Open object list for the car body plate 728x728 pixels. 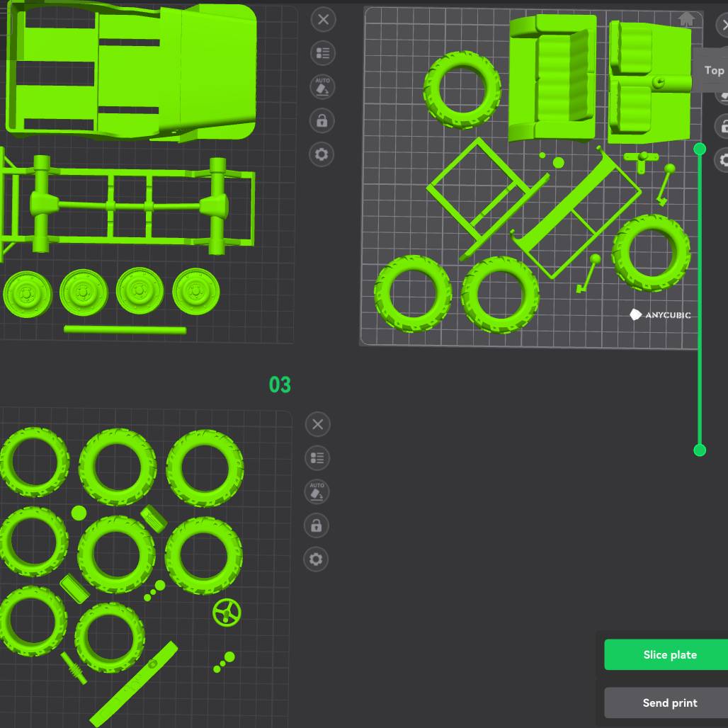click(x=323, y=53)
